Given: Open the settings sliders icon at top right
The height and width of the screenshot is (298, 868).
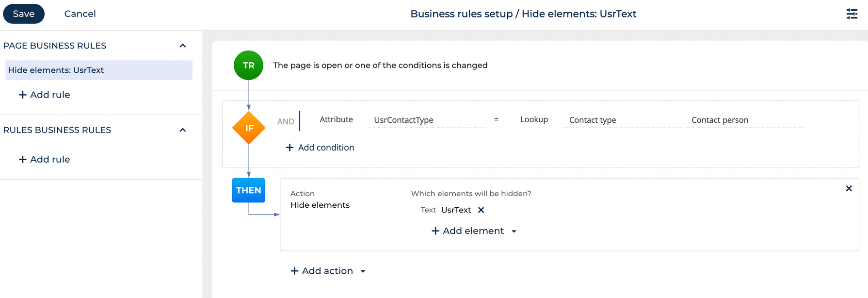Looking at the screenshot, I should (x=852, y=14).
